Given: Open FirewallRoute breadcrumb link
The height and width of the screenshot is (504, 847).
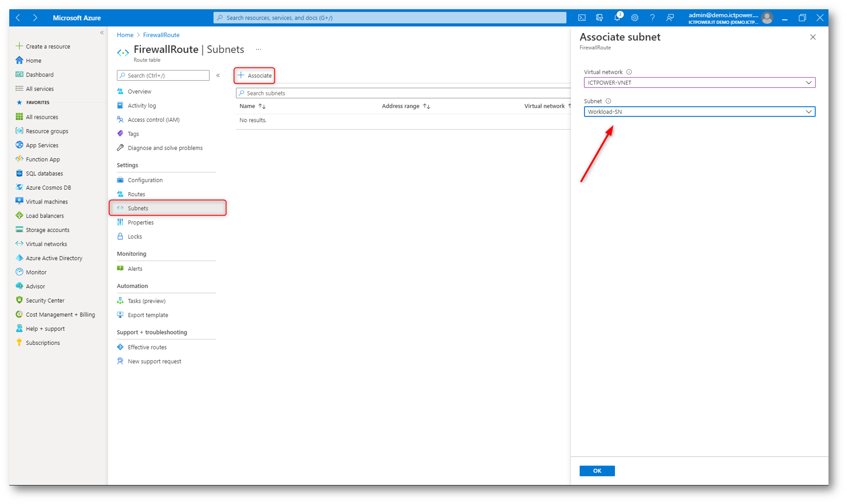Looking at the screenshot, I should 161,35.
